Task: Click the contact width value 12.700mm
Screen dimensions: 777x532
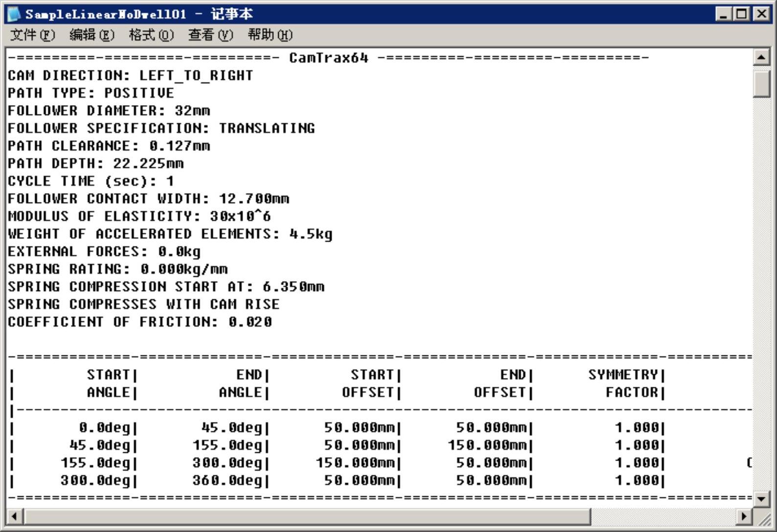Action: tap(254, 199)
